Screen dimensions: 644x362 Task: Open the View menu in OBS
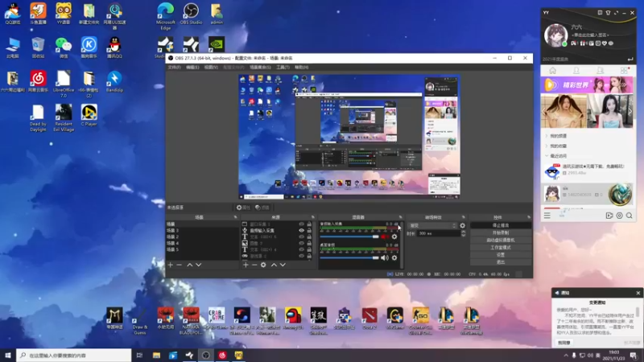point(211,68)
